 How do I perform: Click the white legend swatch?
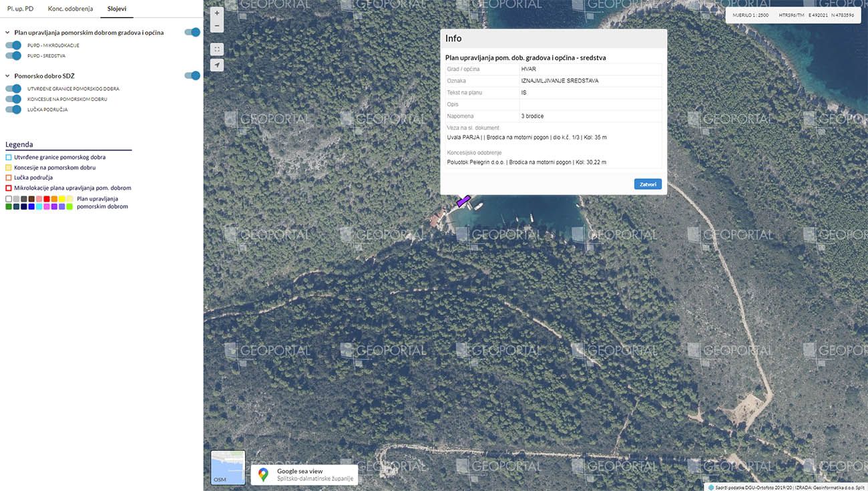pos(9,199)
